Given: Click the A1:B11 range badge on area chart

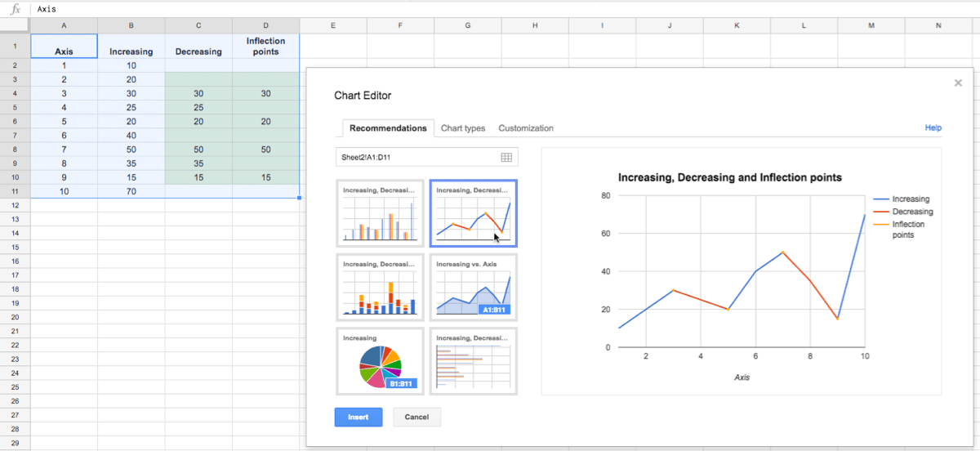Looking at the screenshot, I should 496,310.
